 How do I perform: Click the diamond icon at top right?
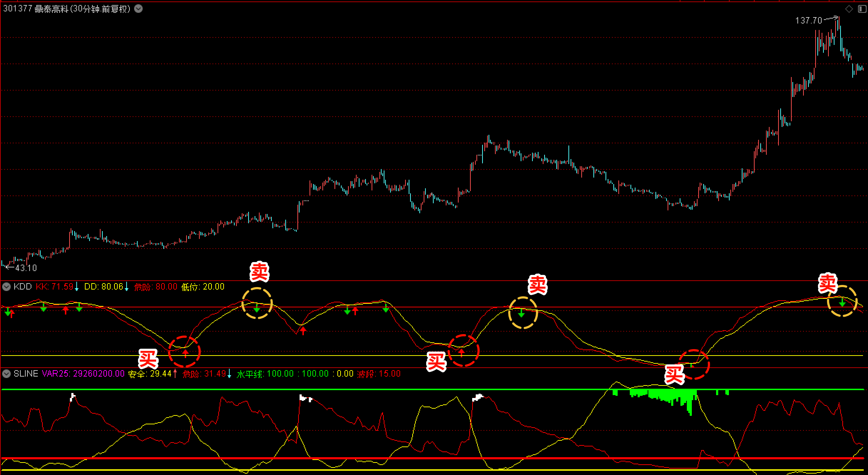coord(849,9)
